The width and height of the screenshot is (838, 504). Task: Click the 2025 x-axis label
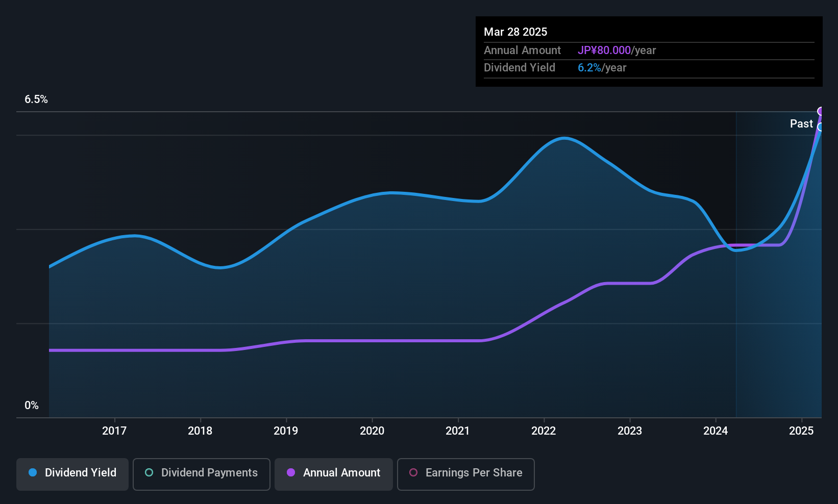click(801, 431)
